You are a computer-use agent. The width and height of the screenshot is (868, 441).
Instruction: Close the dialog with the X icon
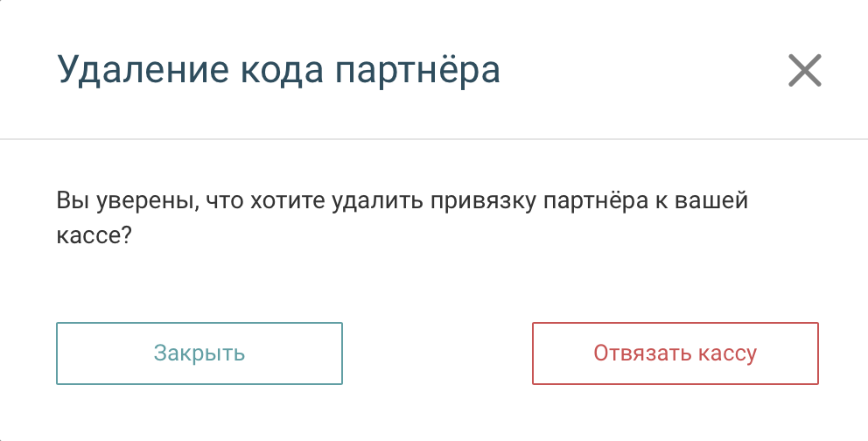coord(804,70)
